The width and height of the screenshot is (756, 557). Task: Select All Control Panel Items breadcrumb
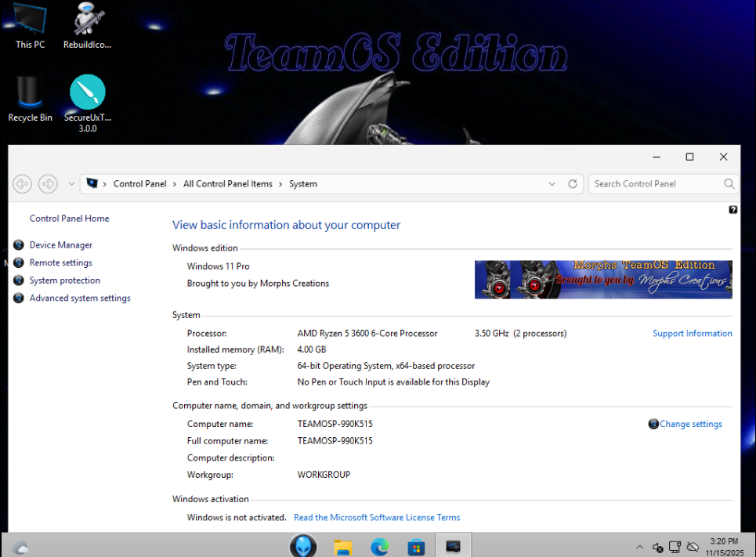[227, 184]
